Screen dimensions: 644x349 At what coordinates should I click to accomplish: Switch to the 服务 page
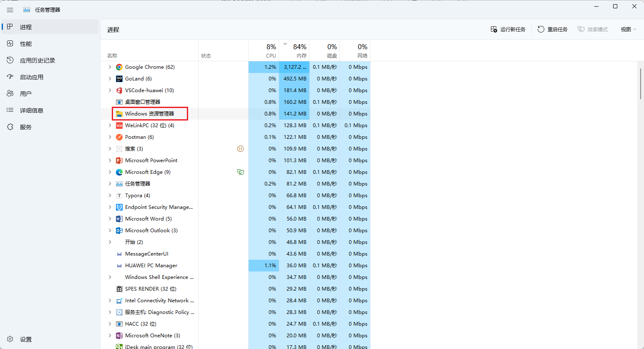pos(50,127)
